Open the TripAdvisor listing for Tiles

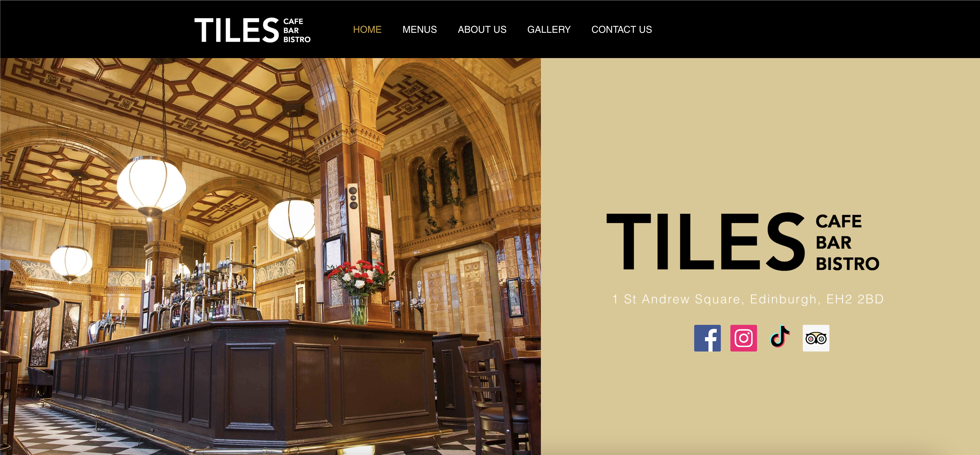tap(816, 337)
